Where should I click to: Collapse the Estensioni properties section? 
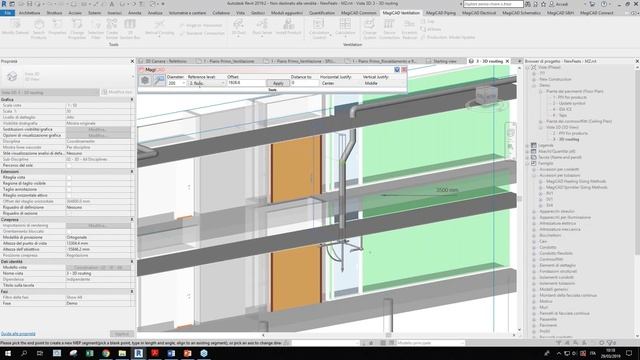[132, 171]
